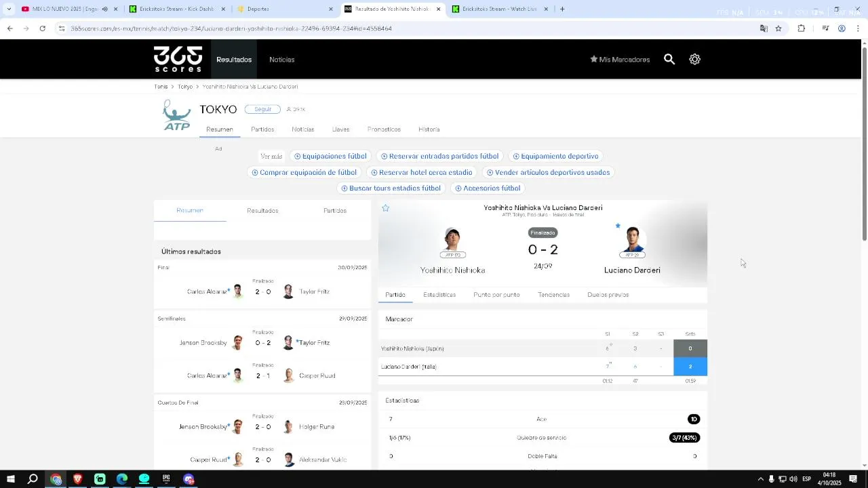
Task: Open the browser three-dot menu
Action: pos(858,28)
